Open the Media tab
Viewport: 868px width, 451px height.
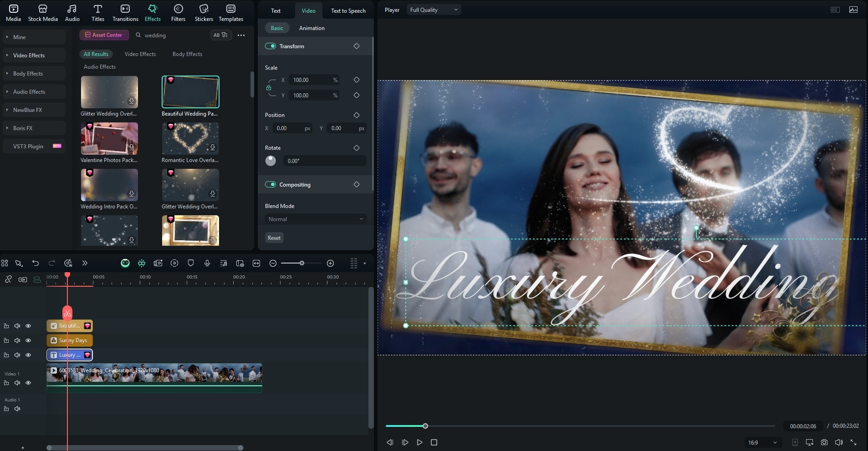point(13,13)
